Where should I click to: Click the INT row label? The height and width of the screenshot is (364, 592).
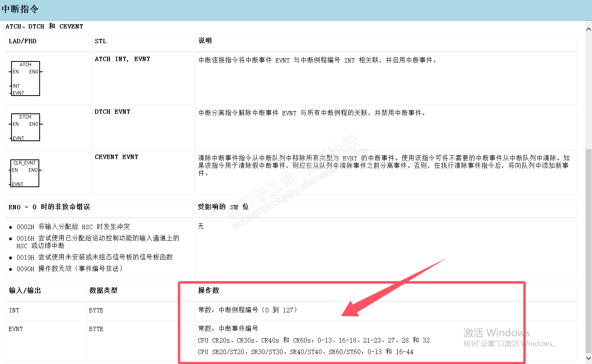pos(14,310)
